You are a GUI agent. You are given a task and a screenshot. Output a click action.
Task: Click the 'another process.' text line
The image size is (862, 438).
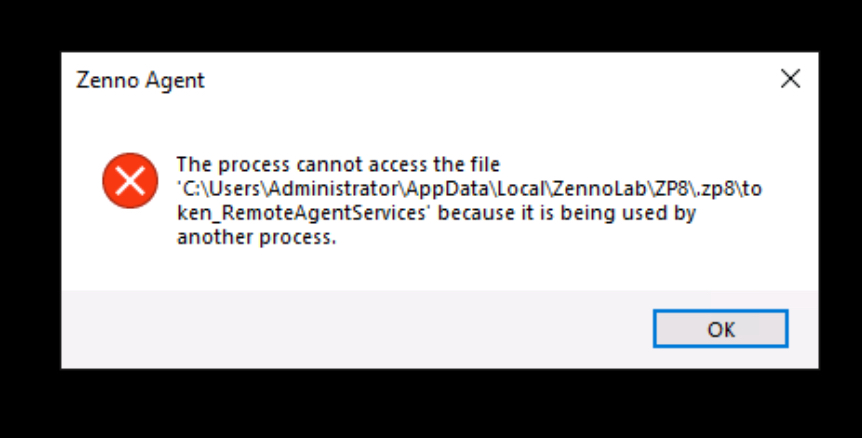pyautogui.click(x=256, y=237)
